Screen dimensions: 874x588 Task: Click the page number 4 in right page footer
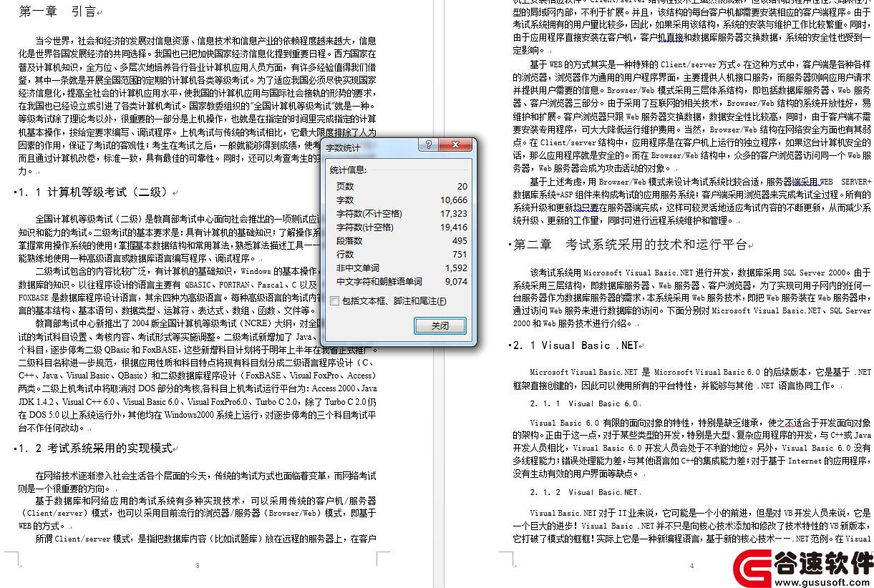(x=692, y=565)
